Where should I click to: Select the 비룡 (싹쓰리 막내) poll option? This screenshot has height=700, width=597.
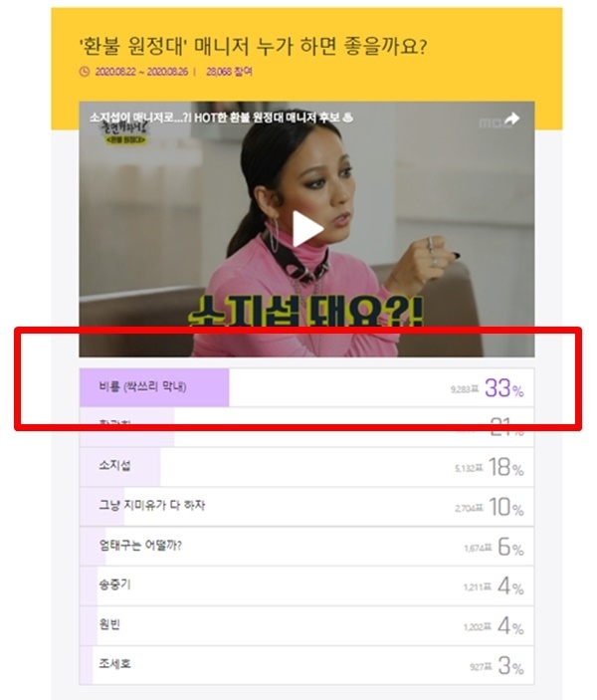coord(307,387)
